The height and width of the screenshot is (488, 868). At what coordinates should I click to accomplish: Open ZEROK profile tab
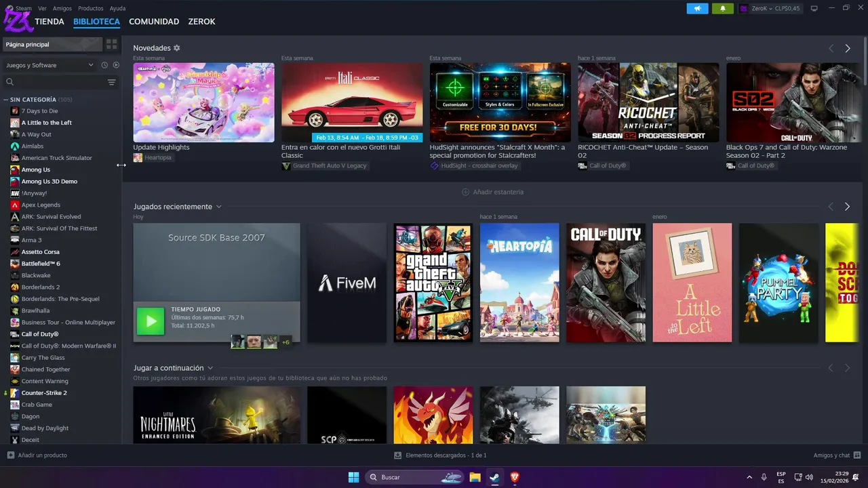click(x=201, y=22)
